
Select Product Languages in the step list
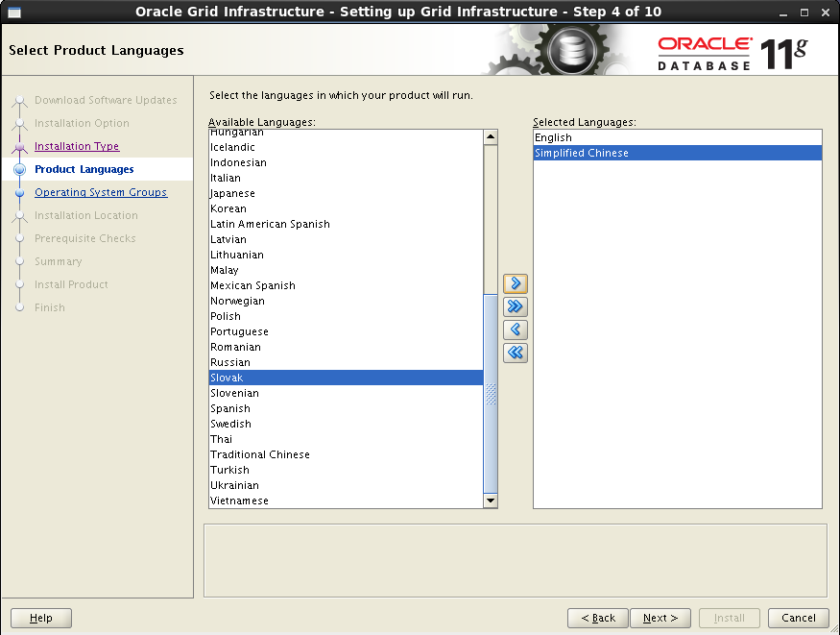pos(84,169)
